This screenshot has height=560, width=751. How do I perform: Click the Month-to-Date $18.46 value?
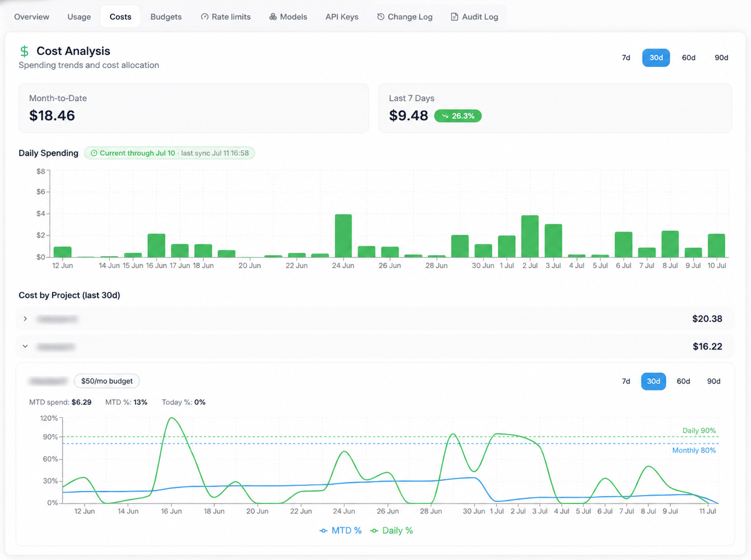tap(52, 115)
